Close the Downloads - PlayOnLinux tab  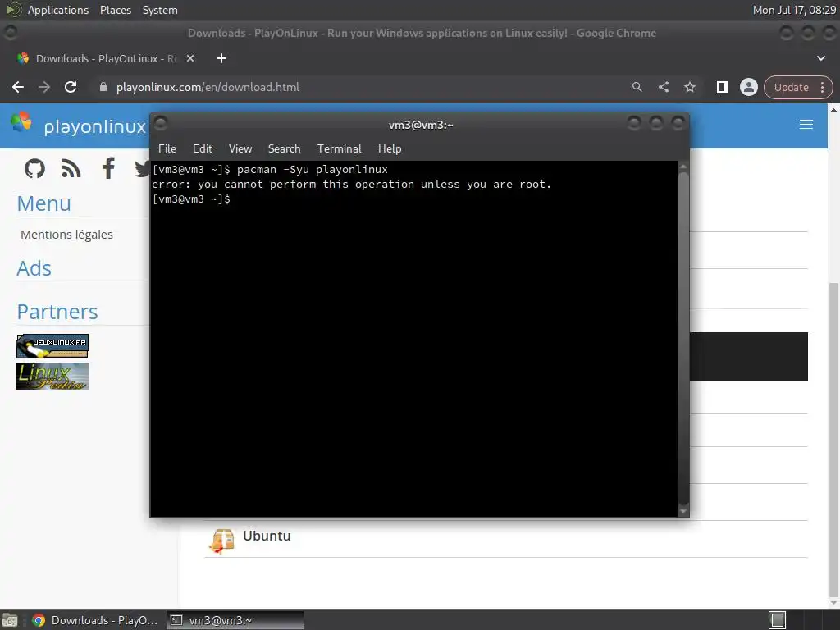190,58
